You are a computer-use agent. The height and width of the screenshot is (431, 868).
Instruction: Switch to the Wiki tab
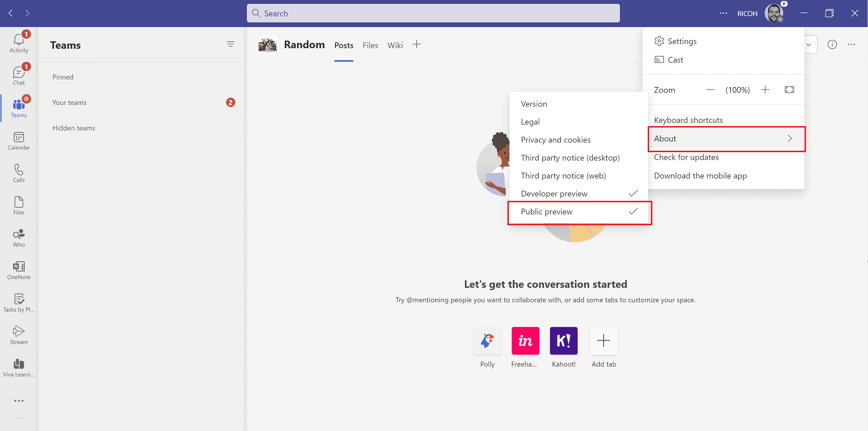pos(395,45)
